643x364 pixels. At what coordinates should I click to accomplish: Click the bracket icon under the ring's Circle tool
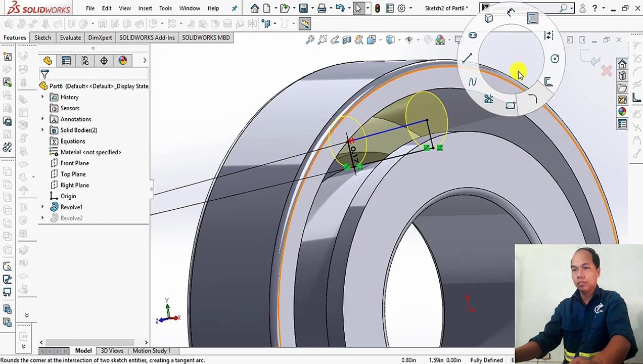click(x=548, y=82)
